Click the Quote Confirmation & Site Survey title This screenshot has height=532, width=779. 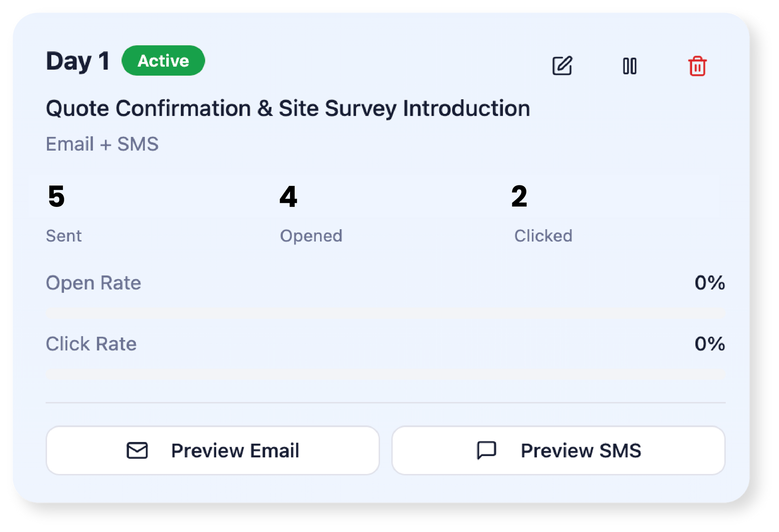(x=288, y=108)
